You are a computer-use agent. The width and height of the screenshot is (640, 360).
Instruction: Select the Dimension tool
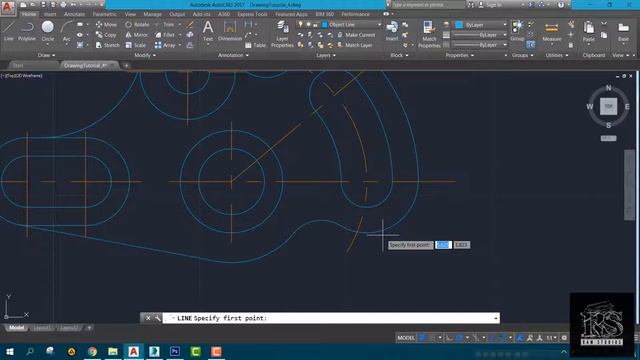click(x=230, y=31)
